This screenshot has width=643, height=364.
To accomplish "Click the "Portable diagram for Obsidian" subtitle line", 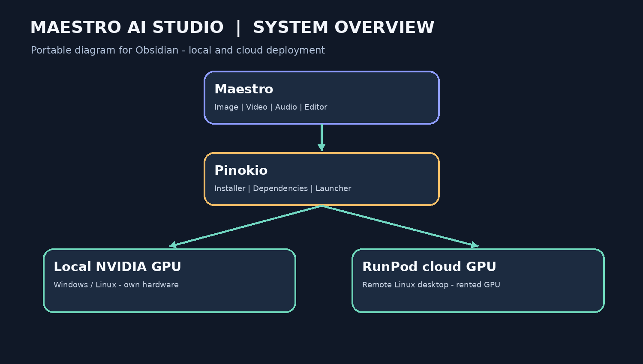I will tap(178, 50).
